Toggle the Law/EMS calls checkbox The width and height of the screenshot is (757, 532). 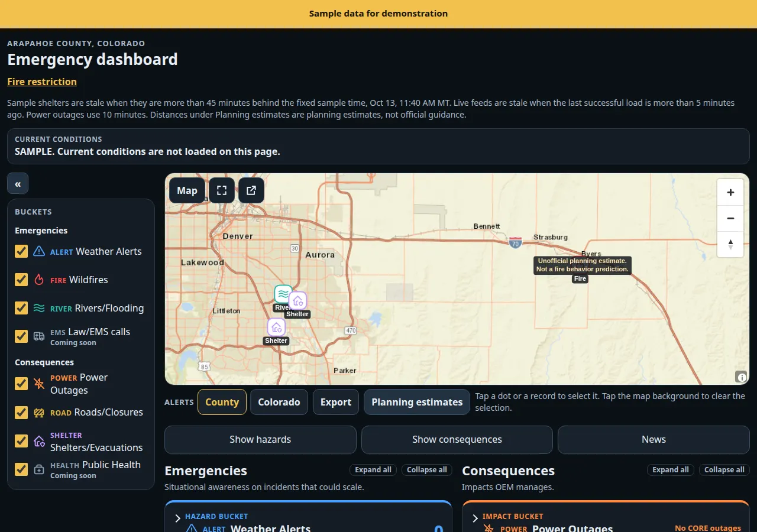pyautogui.click(x=21, y=336)
